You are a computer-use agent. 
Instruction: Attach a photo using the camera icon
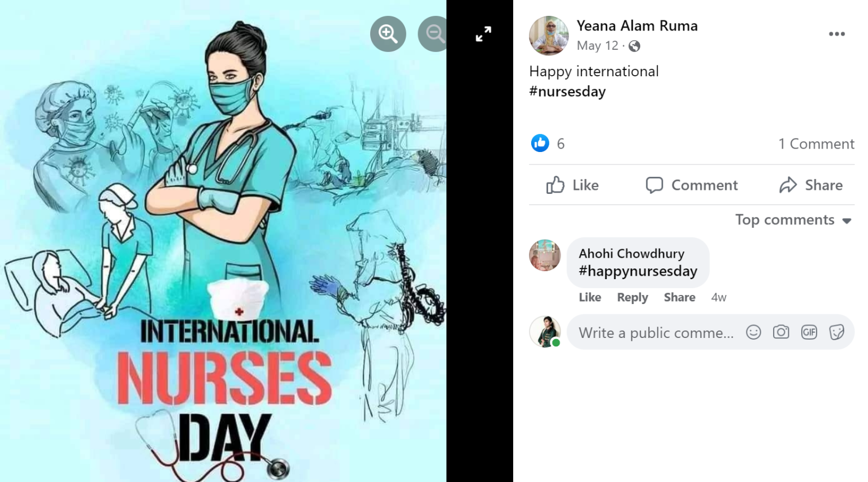click(781, 333)
